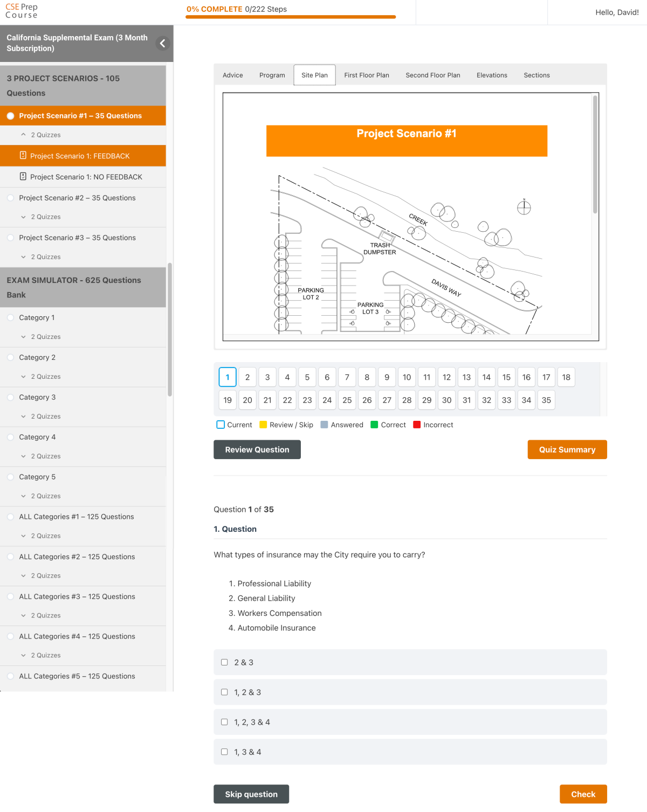Click the CSE Prep Course logo
Viewport: 647px width, 812px height.
pyautogui.click(x=21, y=10)
